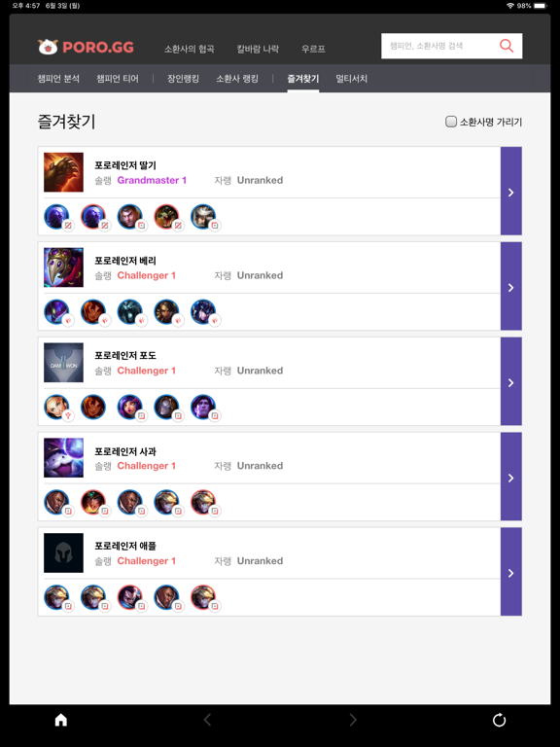
Task: Tap the browser back arrow
Action: tap(207, 720)
